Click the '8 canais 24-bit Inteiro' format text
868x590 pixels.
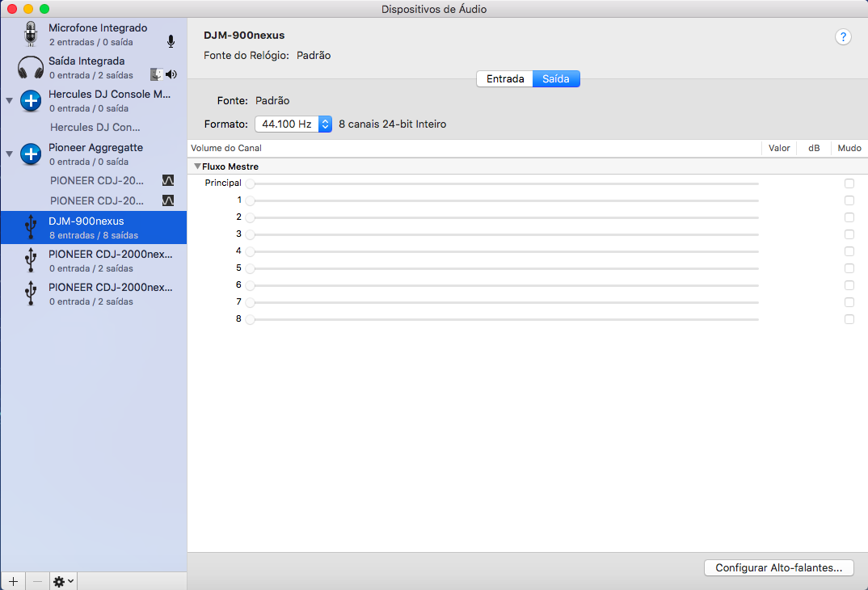pyautogui.click(x=393, y=124)
